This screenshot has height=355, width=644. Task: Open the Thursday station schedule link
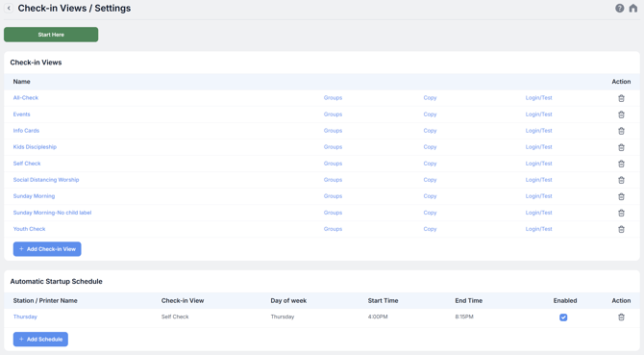point(25,317)
